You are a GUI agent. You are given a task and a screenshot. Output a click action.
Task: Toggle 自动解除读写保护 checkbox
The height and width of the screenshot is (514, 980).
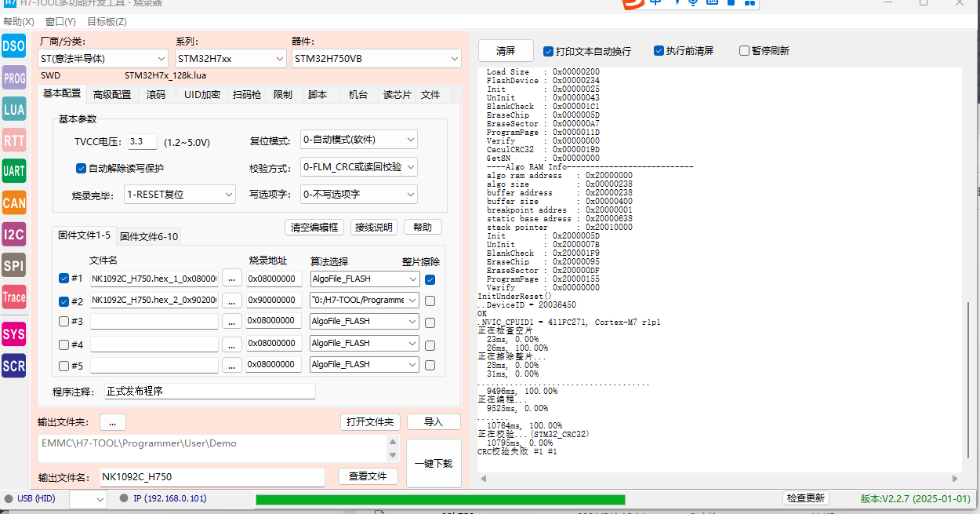click(81, 168)
